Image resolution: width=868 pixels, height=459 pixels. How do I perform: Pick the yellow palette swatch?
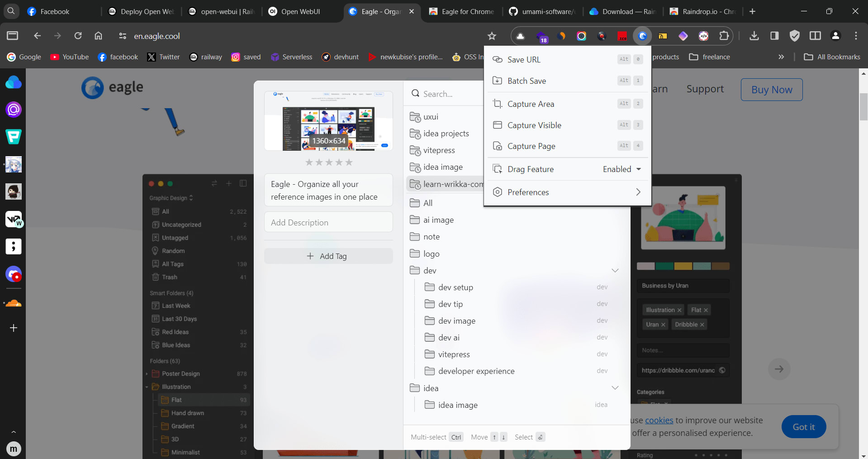pos(683,266)
